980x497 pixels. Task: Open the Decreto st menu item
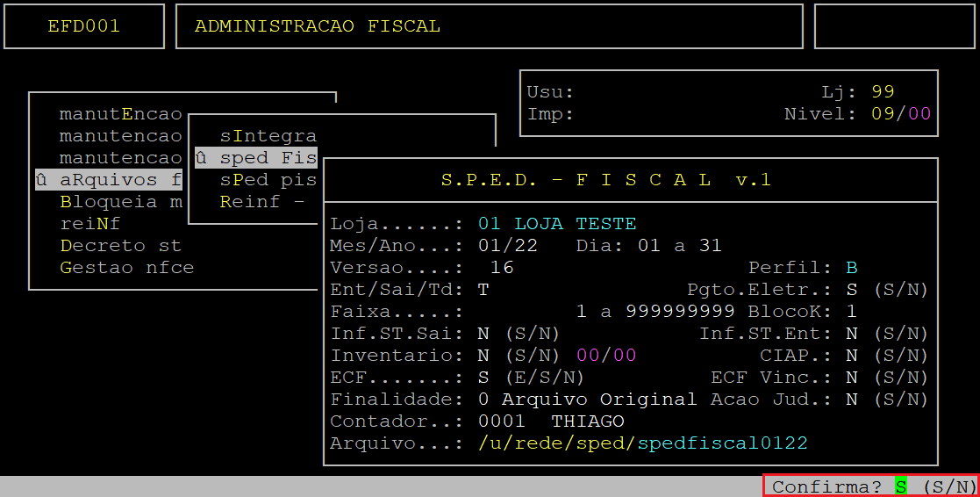tap(120, 246)
